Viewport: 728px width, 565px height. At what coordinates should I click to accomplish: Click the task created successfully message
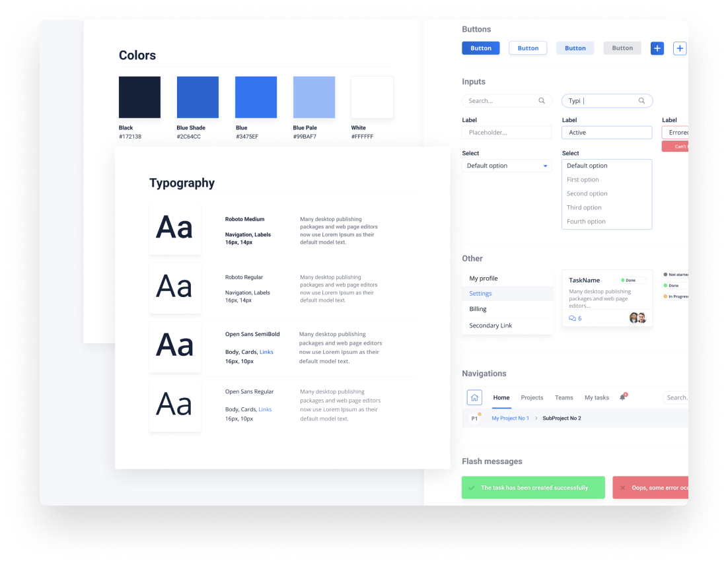click(x=534, y=488)
